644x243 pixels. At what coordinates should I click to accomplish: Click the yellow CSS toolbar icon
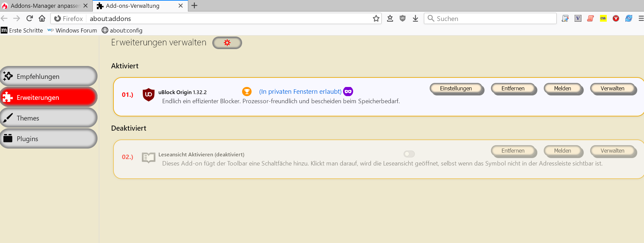[x=603, y=19]
